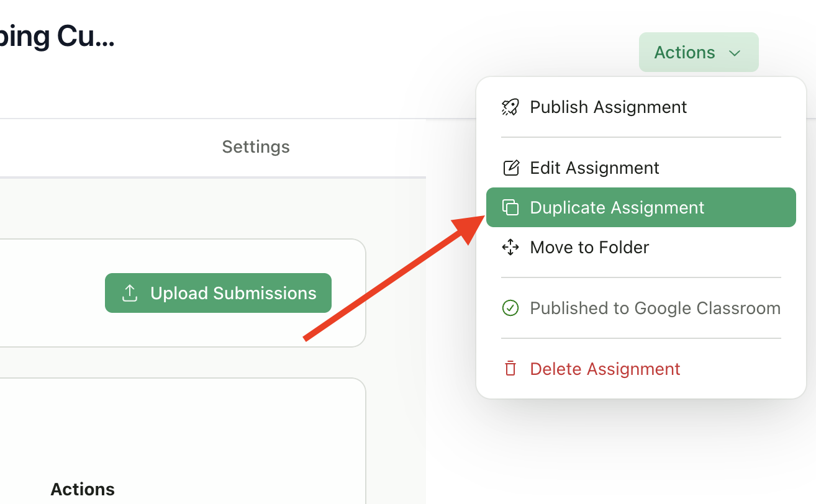The width and height of the screenshot is (816, 504).
Task: Switch to the Settings tab
Action: point(255,146)
